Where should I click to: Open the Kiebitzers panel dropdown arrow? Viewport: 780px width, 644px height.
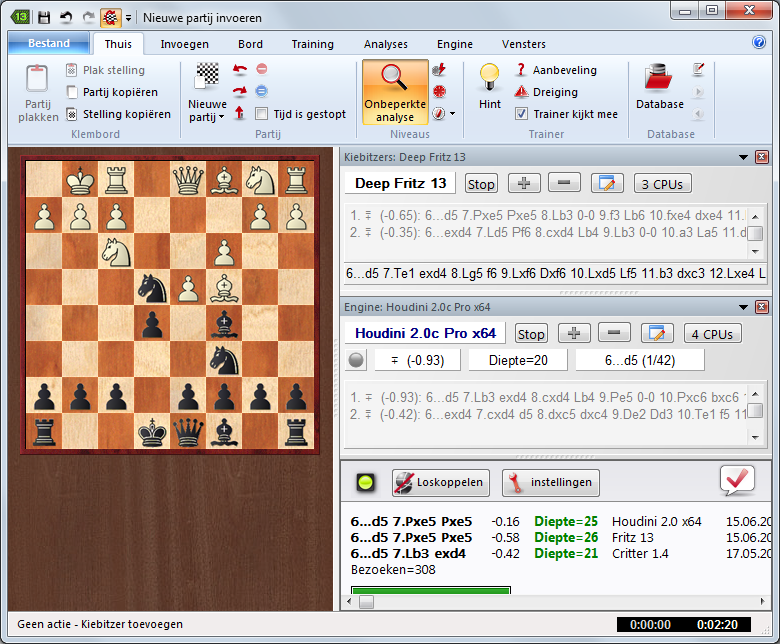[743, 157]
